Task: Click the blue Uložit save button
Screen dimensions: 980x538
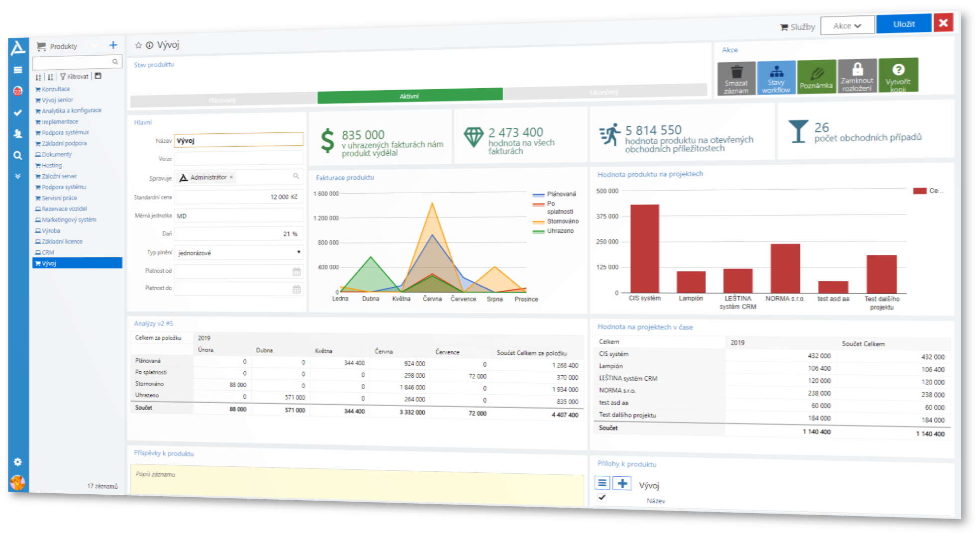Action: [x=903, y=24]
